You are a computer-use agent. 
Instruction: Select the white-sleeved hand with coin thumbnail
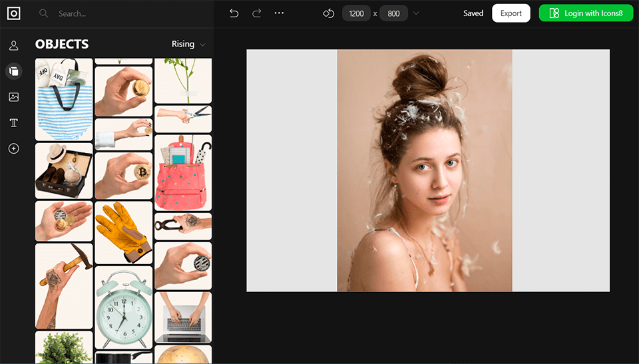[124, 134]
